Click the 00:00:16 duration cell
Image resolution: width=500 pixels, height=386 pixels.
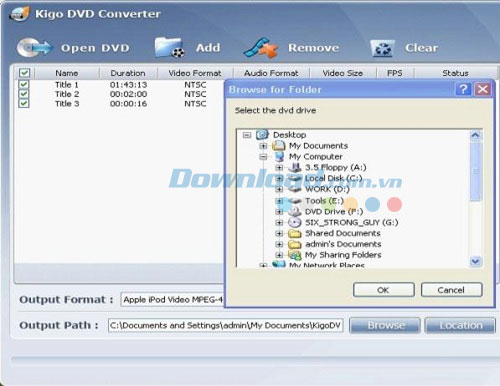pyautogui.click(x=128, y=103)
